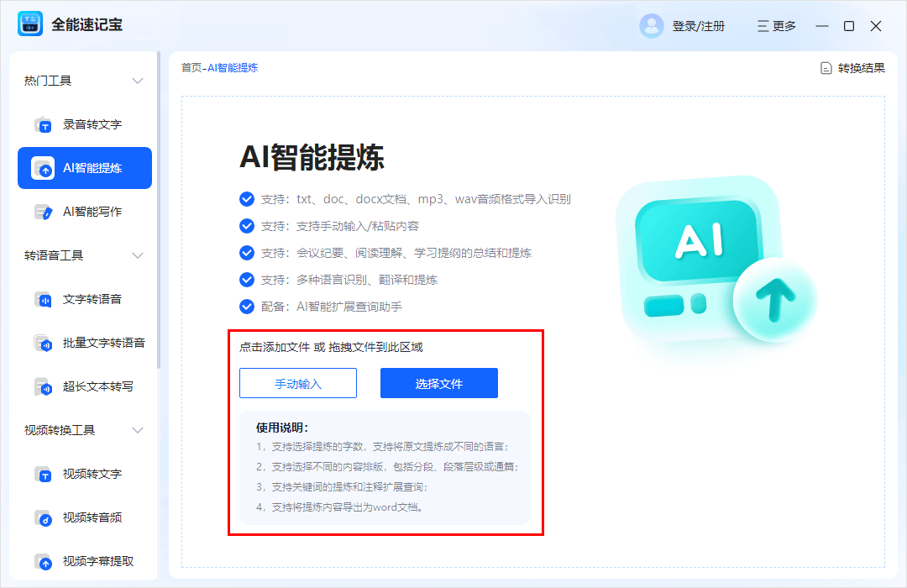Click the user avatar icon
This screenshot has width=907, height=588.
(651, 26)
